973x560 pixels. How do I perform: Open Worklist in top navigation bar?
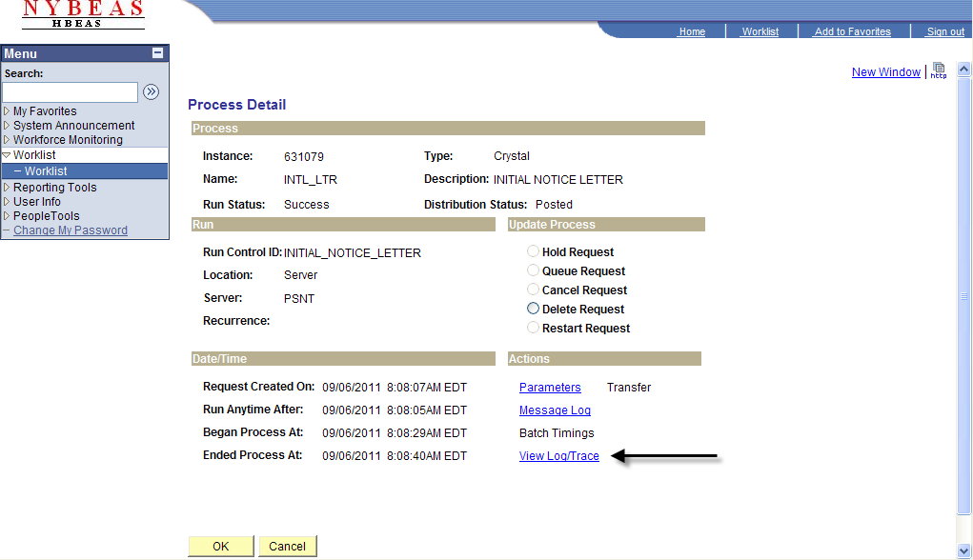(760, 31)
